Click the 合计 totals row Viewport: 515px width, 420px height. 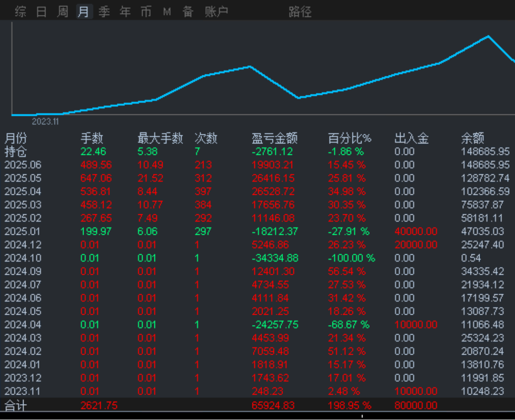[x=257, y=405]
